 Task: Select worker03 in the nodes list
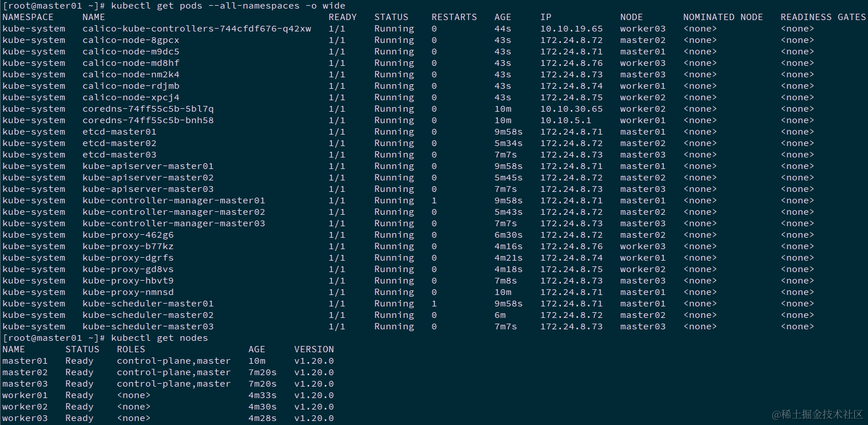(25, 418)
